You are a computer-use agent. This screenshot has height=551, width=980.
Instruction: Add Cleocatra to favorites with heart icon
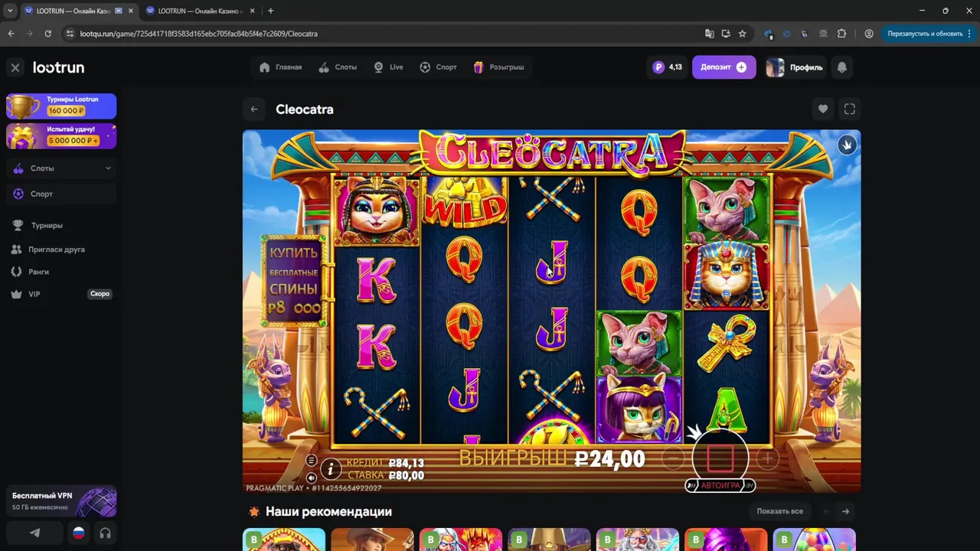(x=823, y=109)
